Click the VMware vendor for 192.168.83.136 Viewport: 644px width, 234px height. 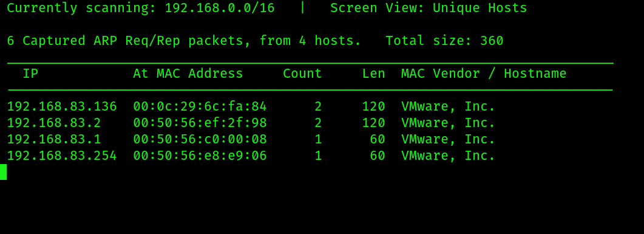coord(448,106)
